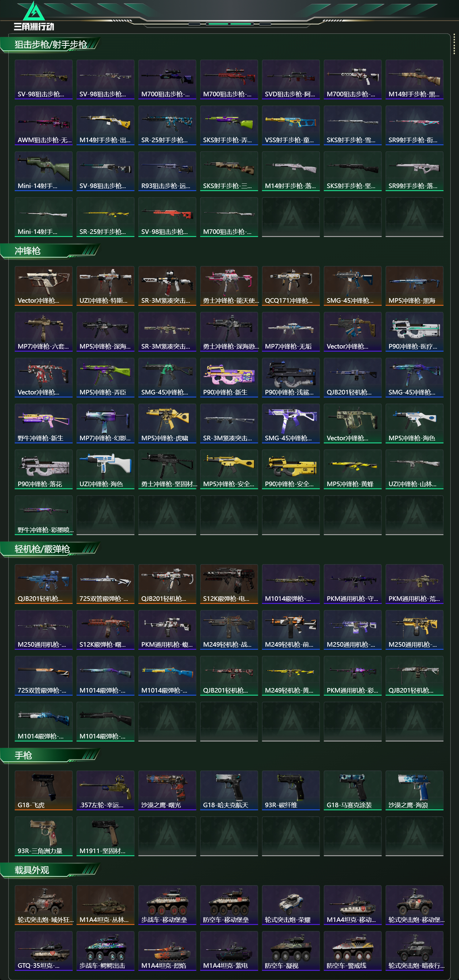Click the P90冲锋枪-新生 skin icon
Viewport: 459px width, 980px height.
click(x=229, y=377)
